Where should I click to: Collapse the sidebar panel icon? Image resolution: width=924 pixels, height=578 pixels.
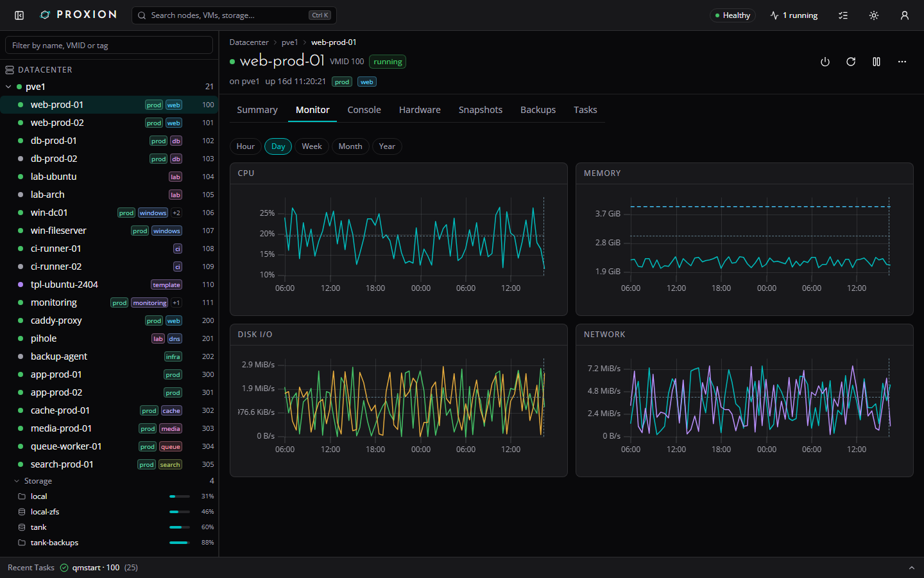19,15
